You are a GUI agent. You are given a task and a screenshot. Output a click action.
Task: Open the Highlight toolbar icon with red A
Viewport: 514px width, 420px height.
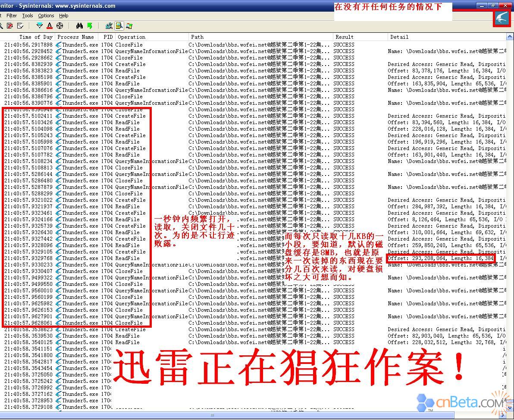[50, 25]
